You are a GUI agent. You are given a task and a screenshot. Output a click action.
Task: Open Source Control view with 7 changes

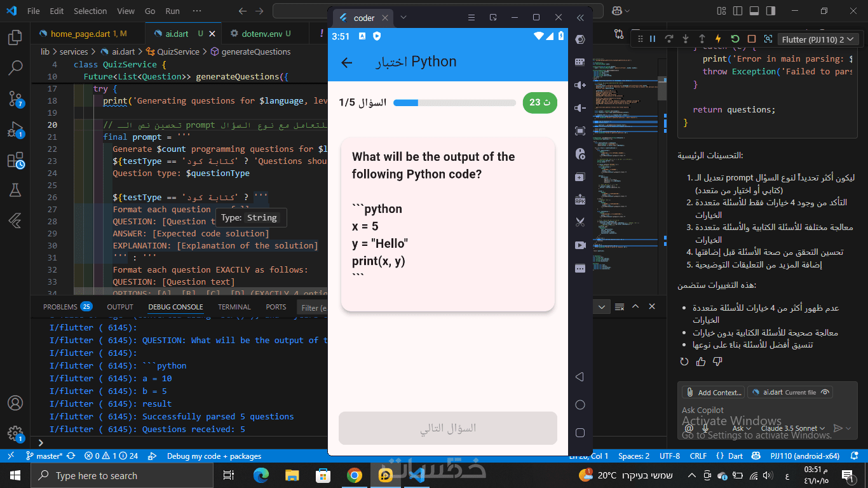coord(15,98)
